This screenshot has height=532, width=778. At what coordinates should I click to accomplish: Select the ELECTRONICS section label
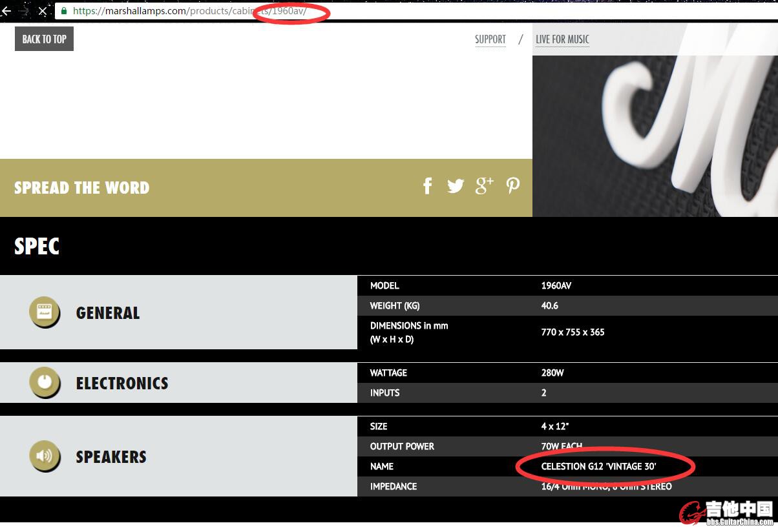coord(122,384)
